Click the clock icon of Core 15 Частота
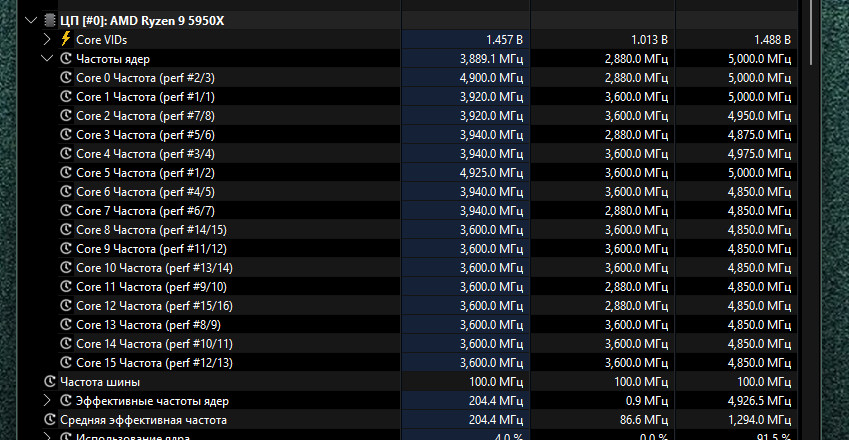The height and width of the screenshot is (440, 849). click(66, 362)
